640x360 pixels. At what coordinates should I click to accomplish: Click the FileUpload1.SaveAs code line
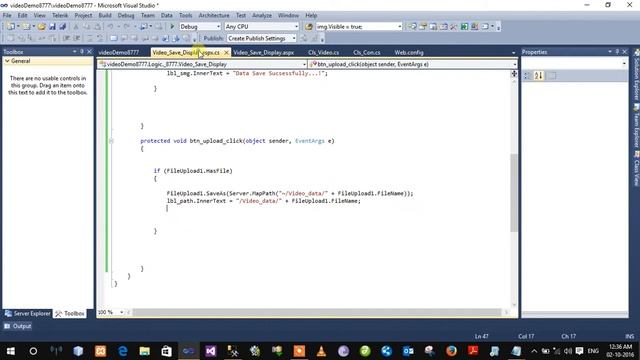(290, 193)
